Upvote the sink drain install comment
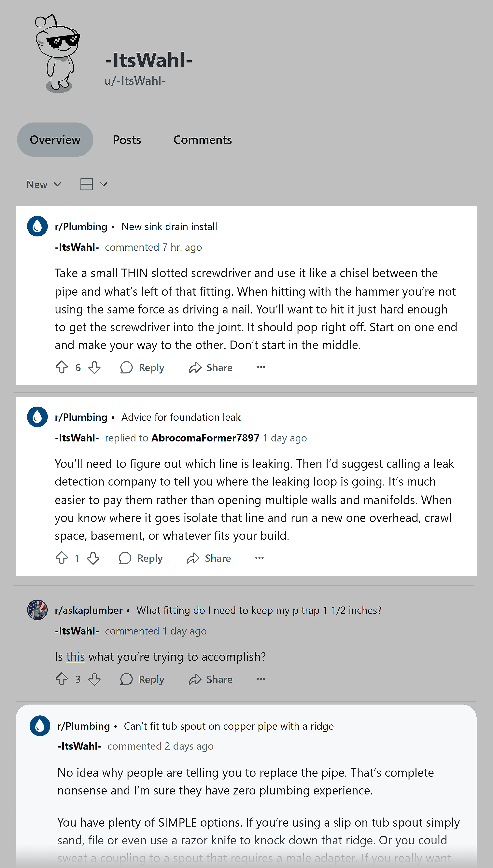The width and height of the screenshot is (493, 868). pyautogui.click(x=62, y=367)
